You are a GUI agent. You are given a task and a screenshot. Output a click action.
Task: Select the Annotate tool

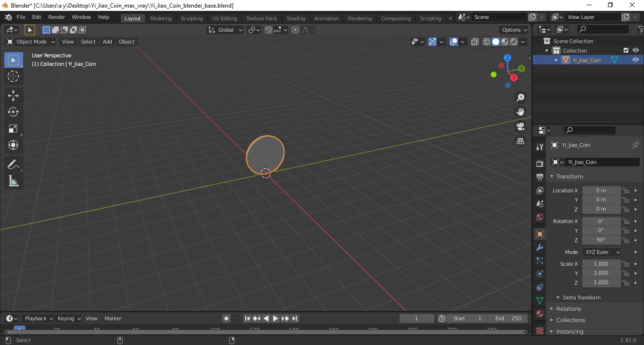(13, 165)
